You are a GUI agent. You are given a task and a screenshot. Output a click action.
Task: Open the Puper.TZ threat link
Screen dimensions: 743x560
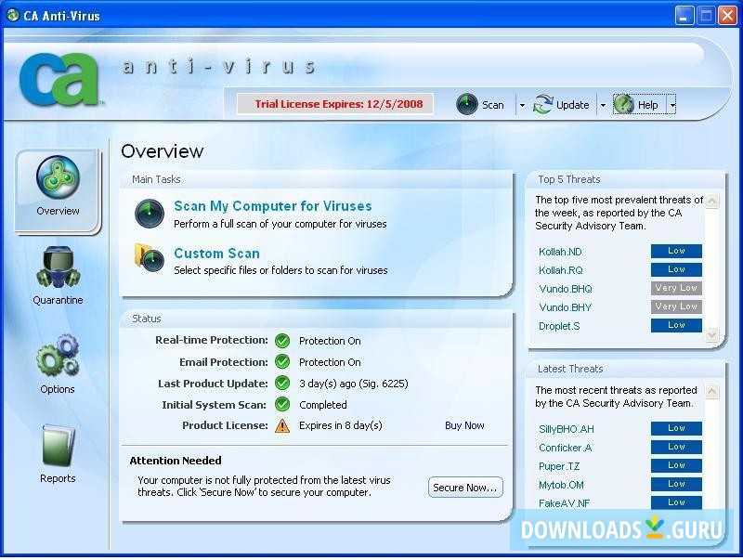559,466
